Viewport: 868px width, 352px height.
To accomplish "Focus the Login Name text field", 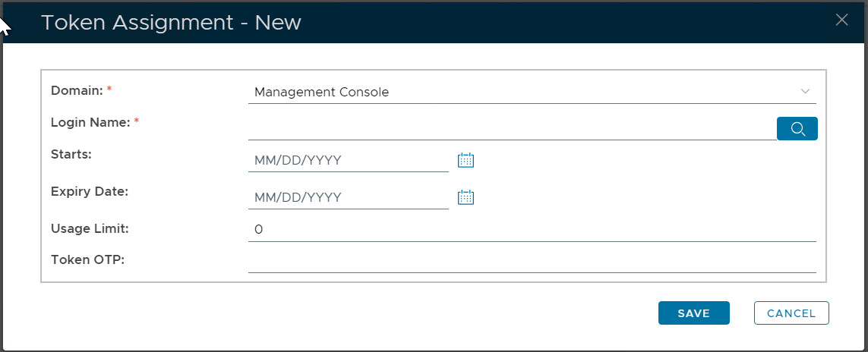I will 512,129.
